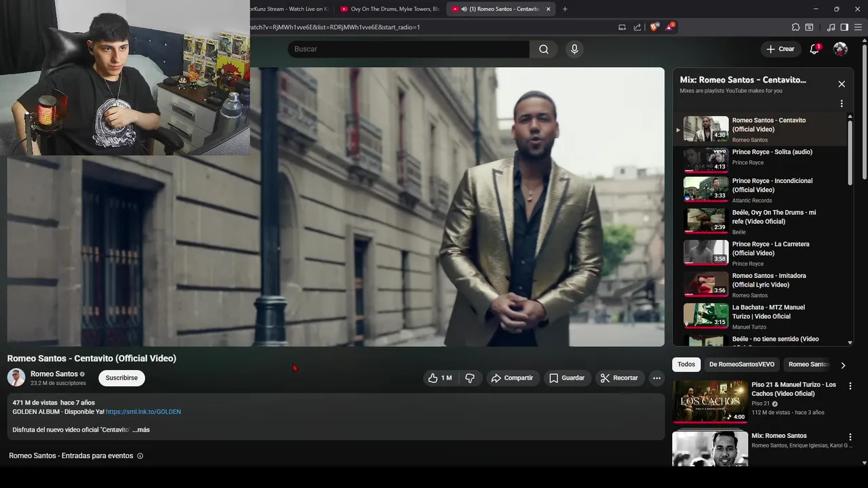Toggle the browser sidebar panel icon
Viewport: 868px width, 488px height.
844,27
